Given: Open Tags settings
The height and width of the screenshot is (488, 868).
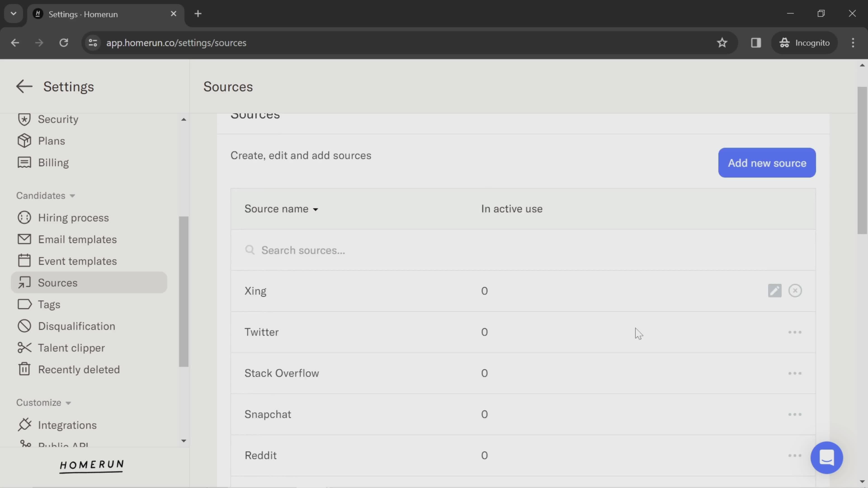Looking at the screenshot, I should (x=49, y=305).
